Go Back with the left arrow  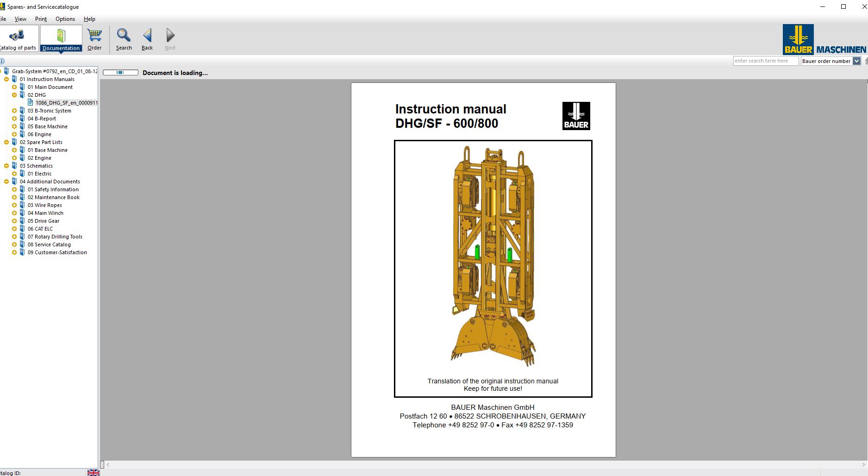[x=147, y=39]
